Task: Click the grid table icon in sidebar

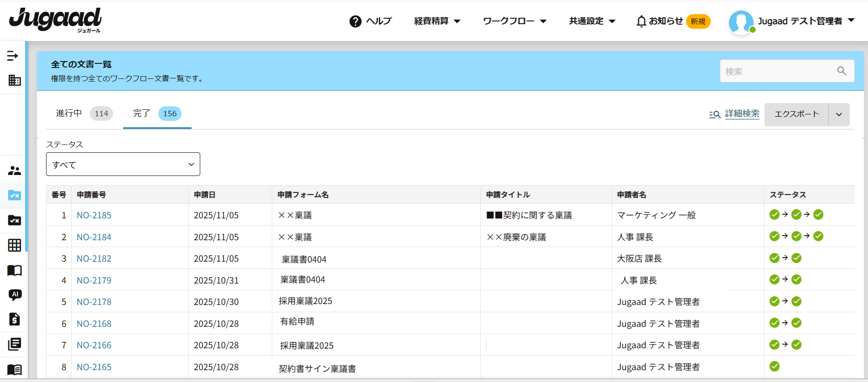Action: pyautogui.click(x=14, y=245)
